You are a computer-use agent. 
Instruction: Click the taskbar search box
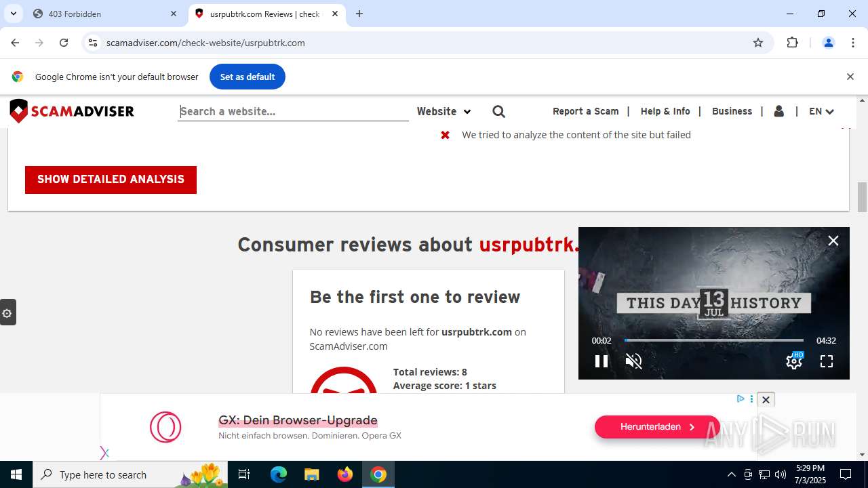coord(132,474)
